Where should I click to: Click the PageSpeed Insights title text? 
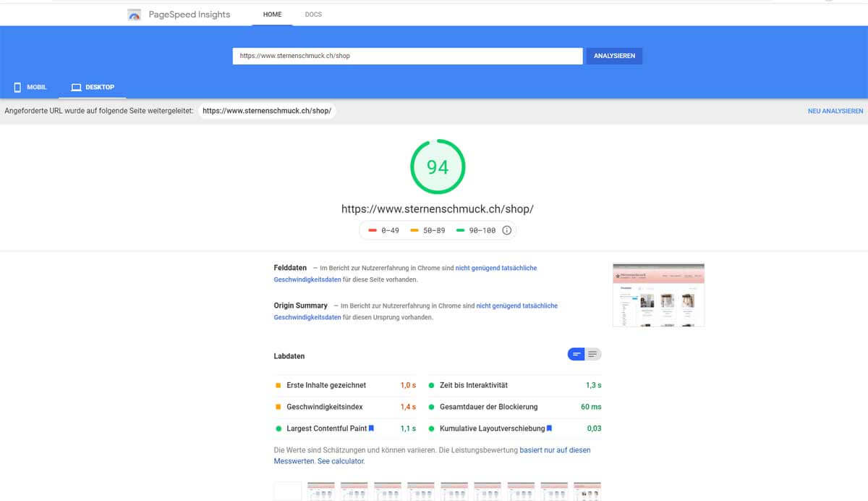click(x=189, y=14)
